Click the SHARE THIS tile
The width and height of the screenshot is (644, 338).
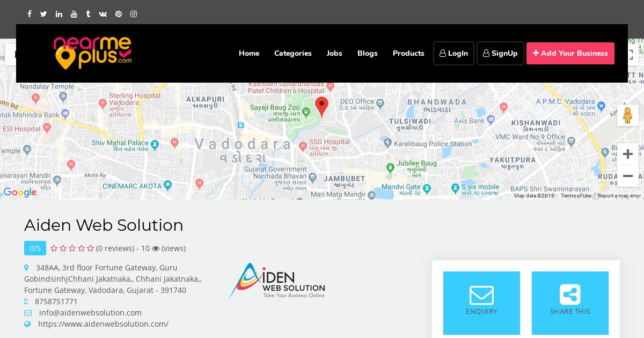point(570,303)
